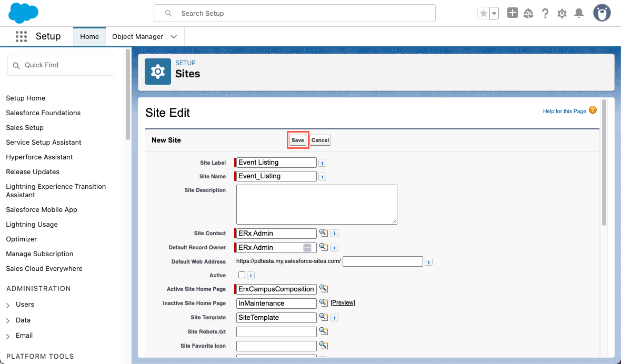Open the user profile avatar
Screen dimensions: 621x364
602,13
